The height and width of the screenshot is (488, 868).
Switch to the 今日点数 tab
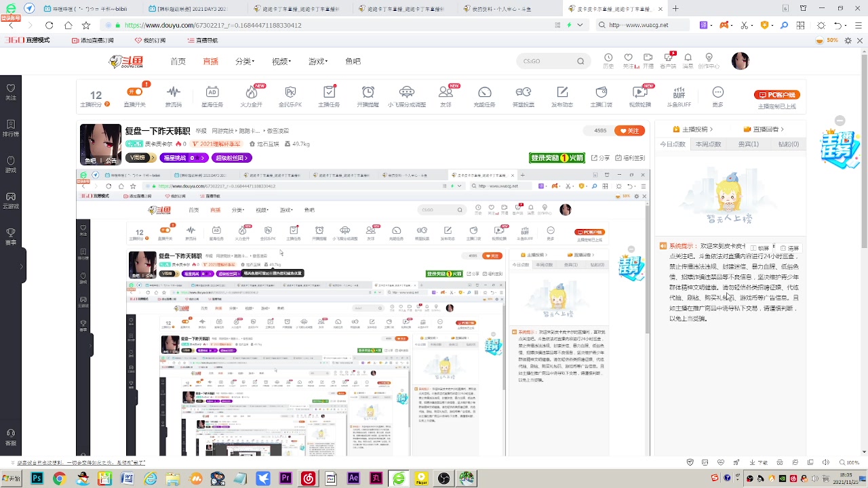point(673,144)
